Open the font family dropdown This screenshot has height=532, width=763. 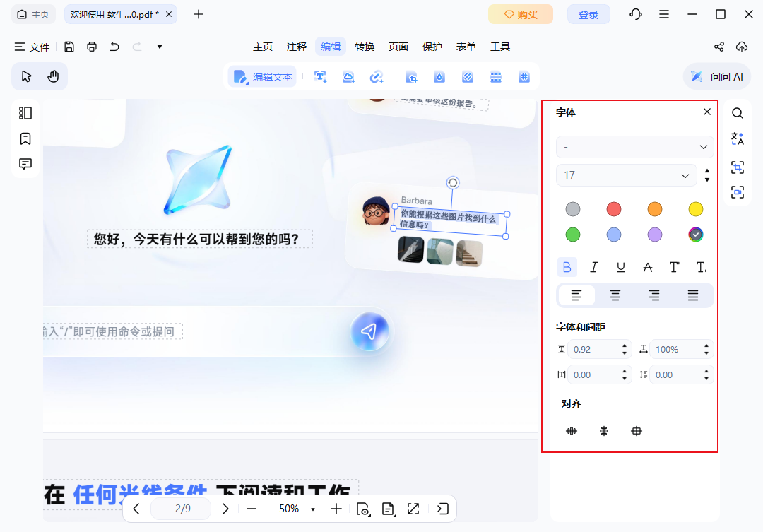634,147
